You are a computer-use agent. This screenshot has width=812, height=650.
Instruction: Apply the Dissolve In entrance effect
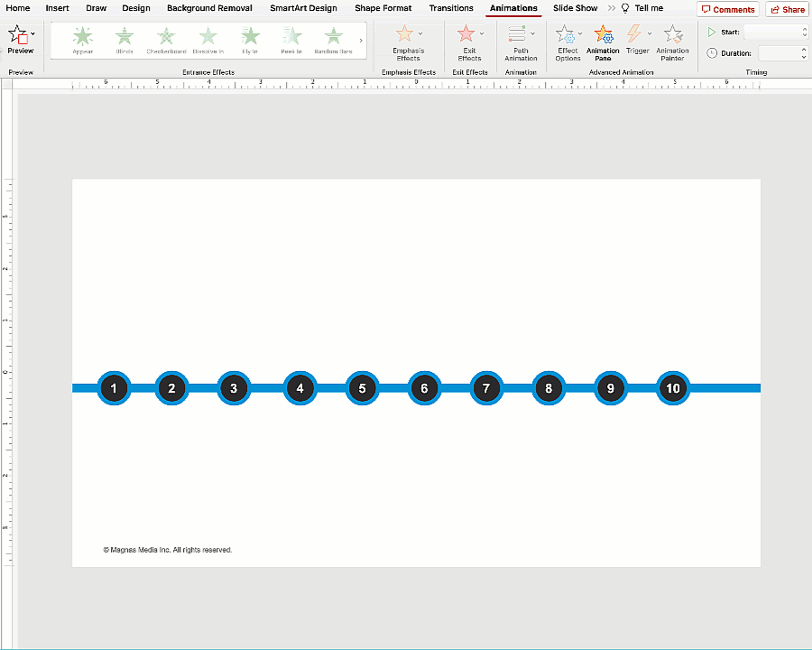(208, 41)
